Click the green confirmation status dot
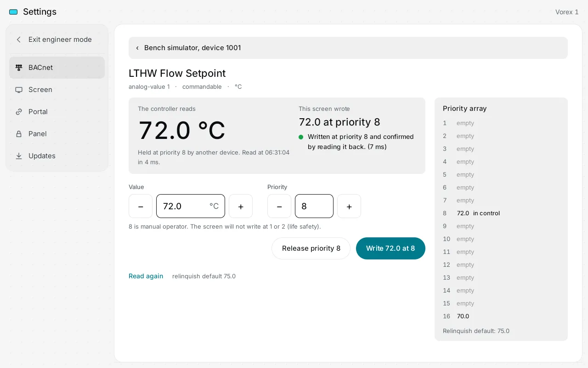 click(301, 137)
